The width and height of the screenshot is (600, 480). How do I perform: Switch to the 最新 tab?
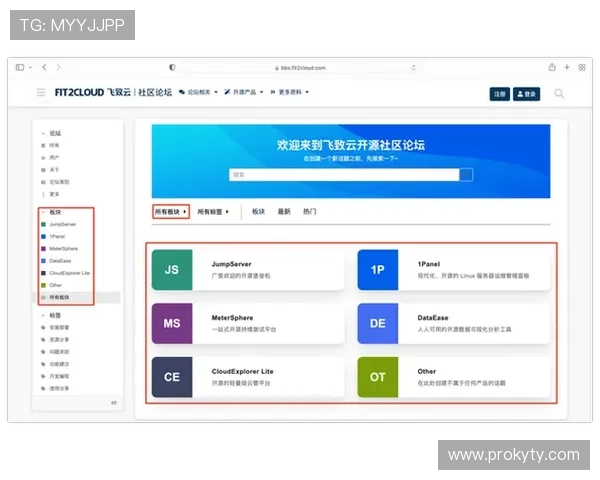coord(284,212)
